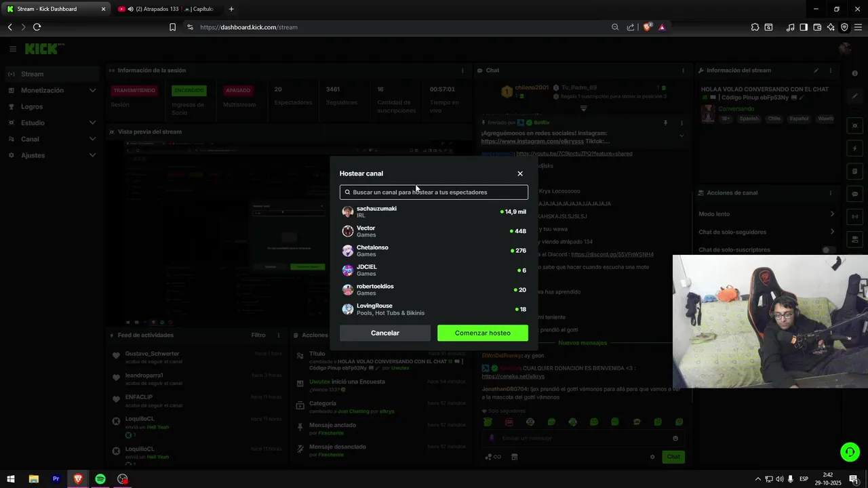868x488 pixels.
Task: Open a new browser tab
Action: coord(231,9)
